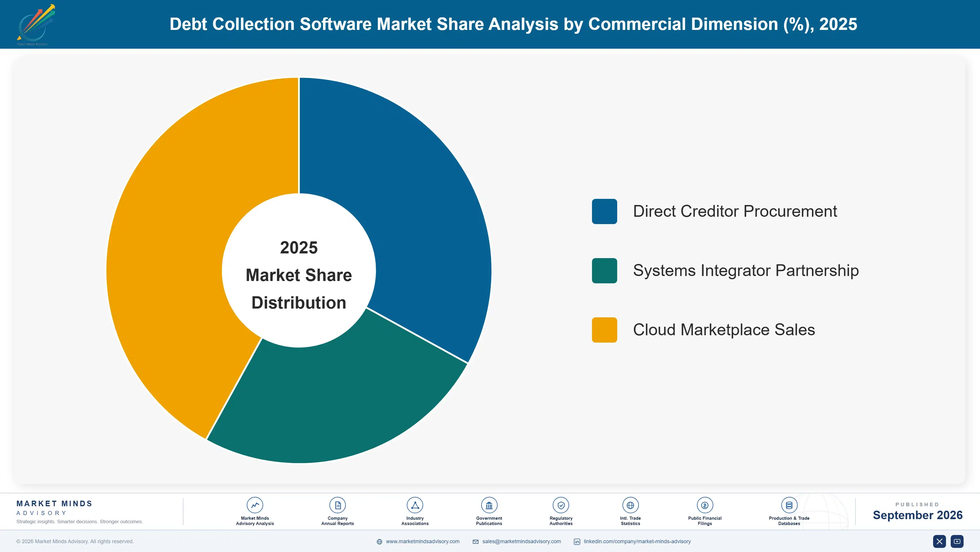Image resolution: width=980 pixels, height=552 pixels.
Task: Open www.marketmindsadvisory.com link
Action: pos(423,541)
